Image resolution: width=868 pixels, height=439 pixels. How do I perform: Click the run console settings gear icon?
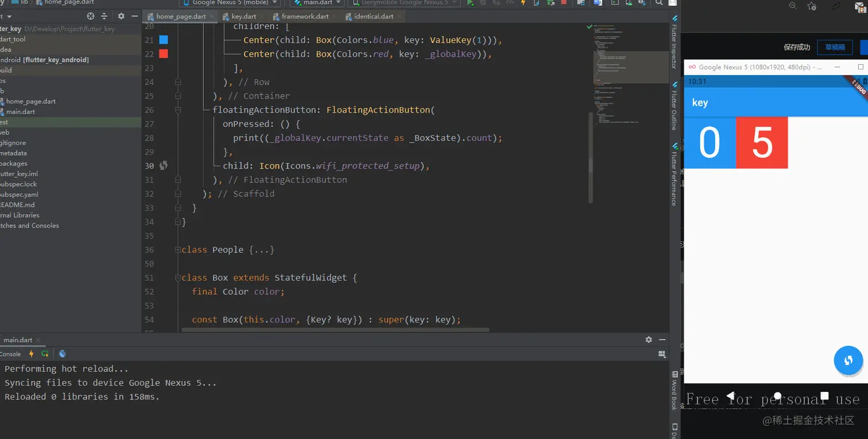tap(649, 340)
